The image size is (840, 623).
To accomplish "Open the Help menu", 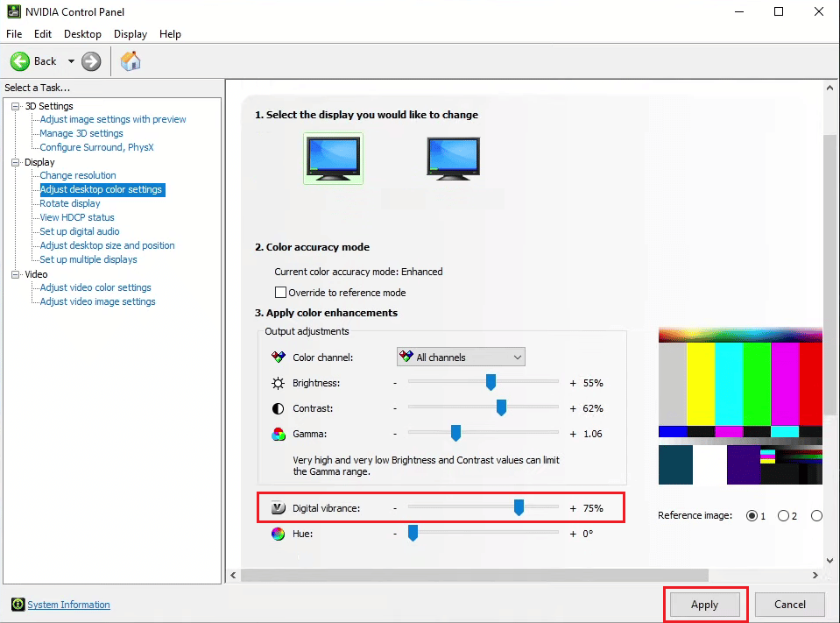I will [170, 34].
